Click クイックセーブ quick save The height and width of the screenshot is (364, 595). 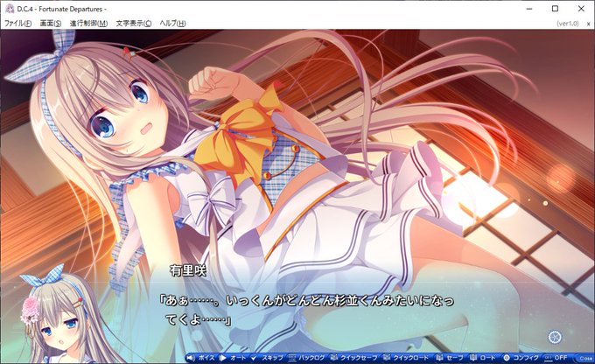point(353,358)
